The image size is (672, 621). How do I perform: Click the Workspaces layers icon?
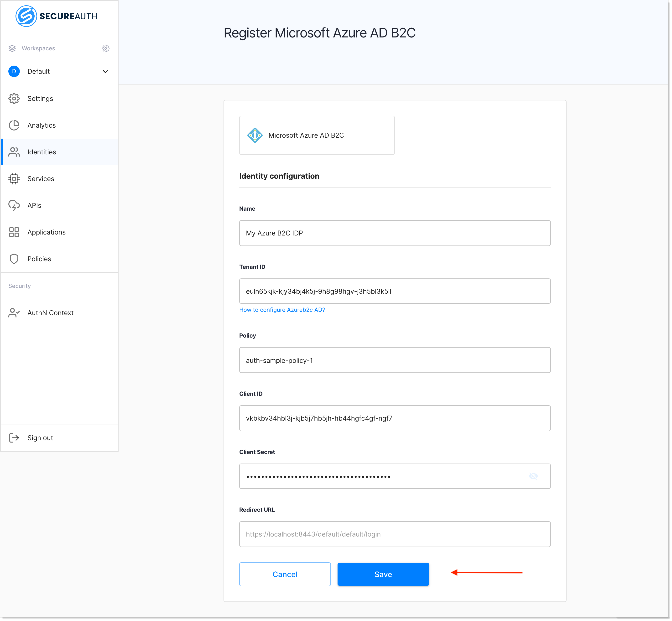click(12, 48)
